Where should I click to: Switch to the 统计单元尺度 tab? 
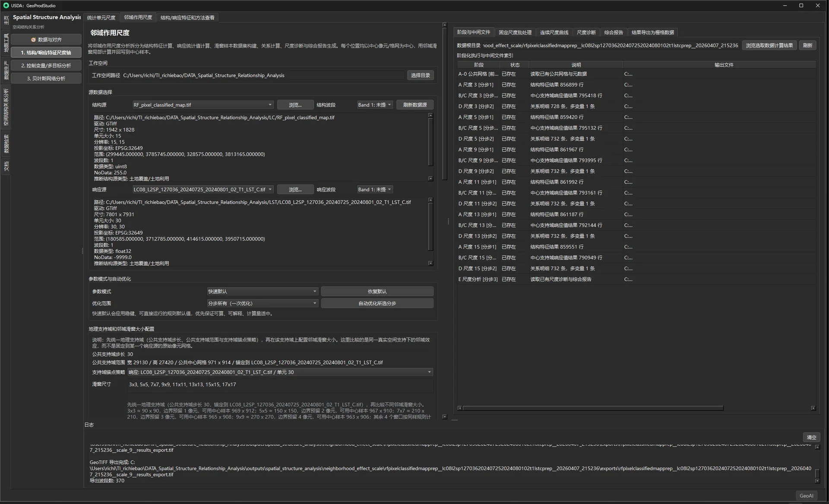[x=101, y=18]
